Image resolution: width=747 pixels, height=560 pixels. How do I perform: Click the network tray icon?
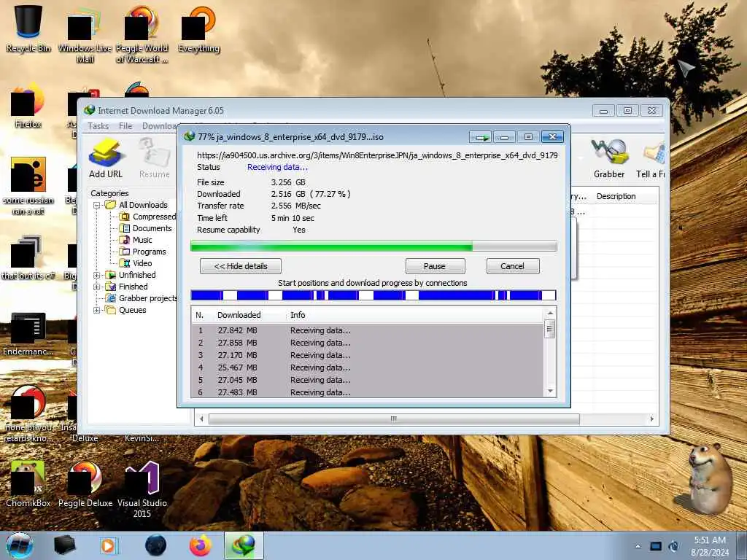click(x=656, y=546)
